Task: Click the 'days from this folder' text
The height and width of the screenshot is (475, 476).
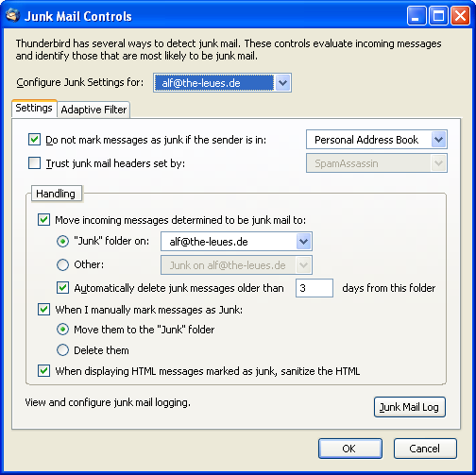Action: [389, 288]
